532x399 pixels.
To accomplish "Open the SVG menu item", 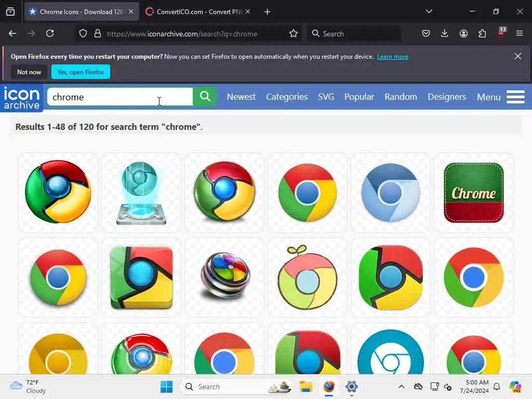I will (x=326, y=97).
